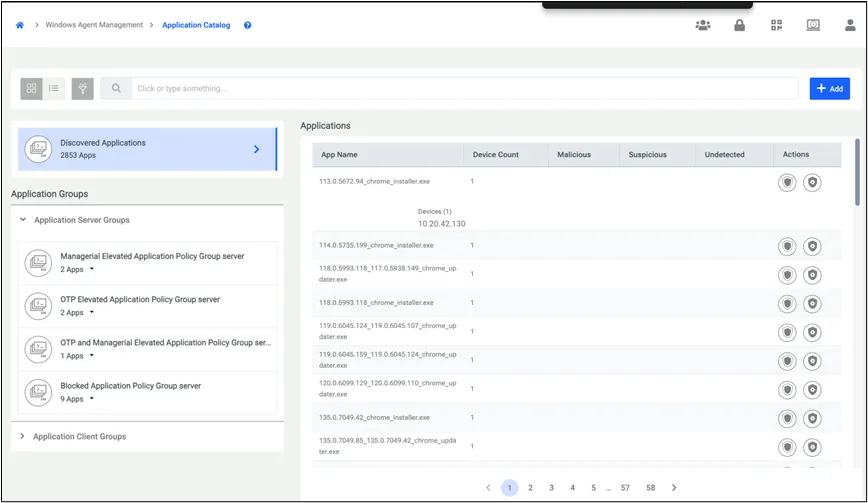The height and width of the screenshot is (503, 868).
Task: Open Discovered Applications 2853 Apps card
Action: (x=147, y=149)
